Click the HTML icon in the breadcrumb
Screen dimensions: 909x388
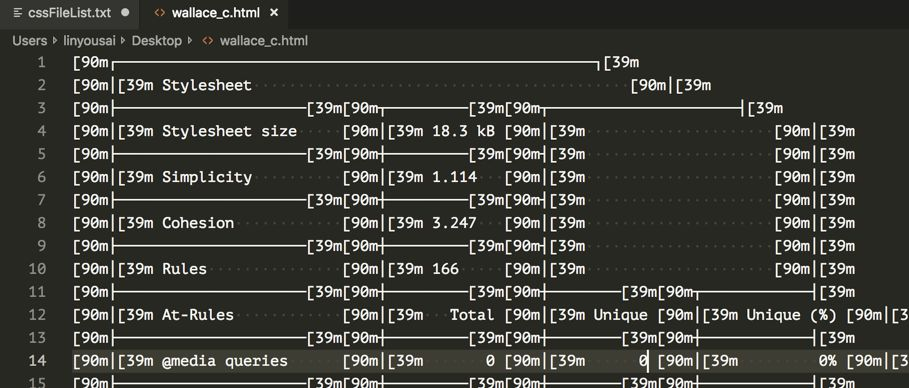click(x=208, y=41)
